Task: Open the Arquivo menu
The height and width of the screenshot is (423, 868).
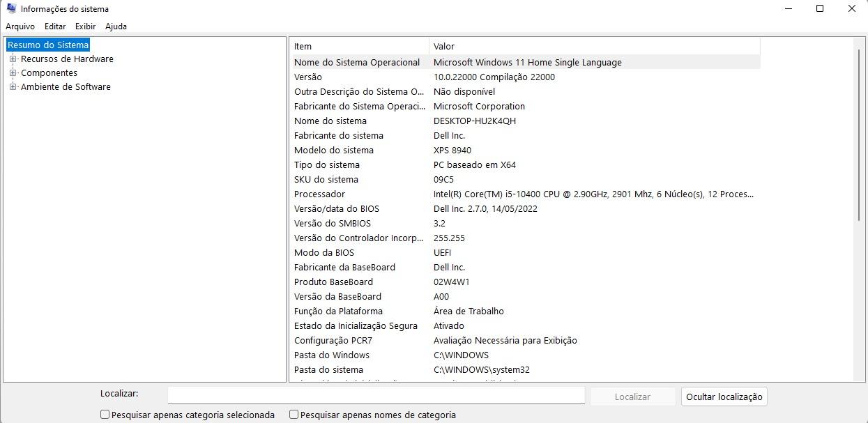Action: point(20,26)
